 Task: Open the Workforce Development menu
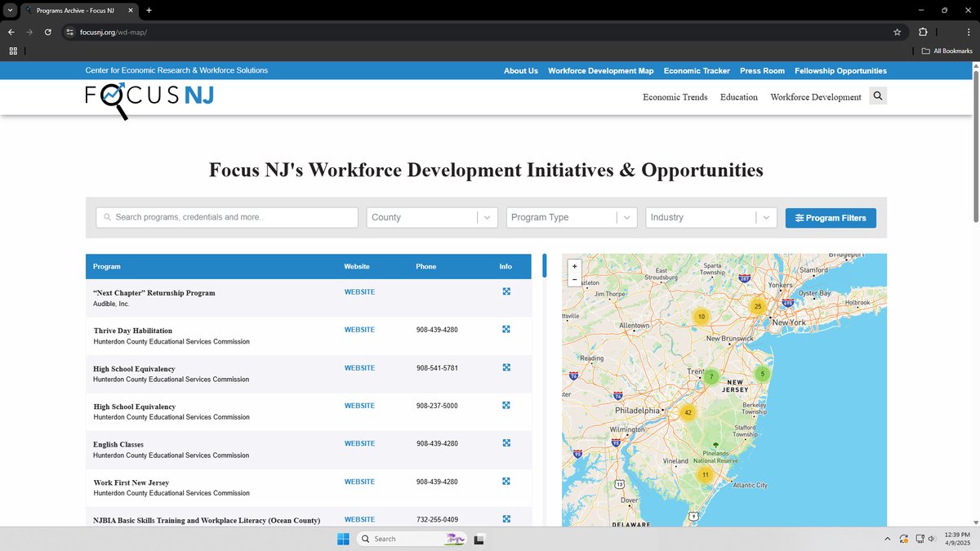816,97
